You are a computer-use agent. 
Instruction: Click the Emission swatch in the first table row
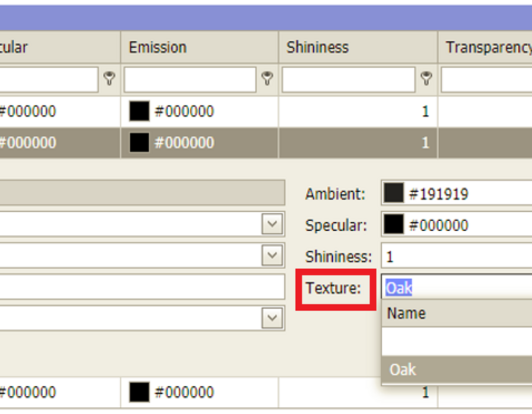coord(139,111)
